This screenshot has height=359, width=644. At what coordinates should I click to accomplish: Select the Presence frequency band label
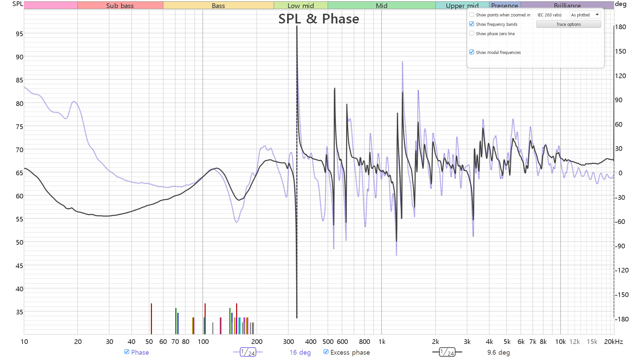point(505,5)
